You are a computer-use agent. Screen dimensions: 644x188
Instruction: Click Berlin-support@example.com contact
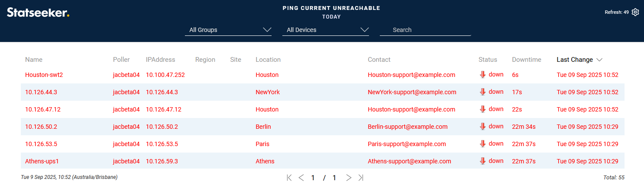(x=408, y=127)
